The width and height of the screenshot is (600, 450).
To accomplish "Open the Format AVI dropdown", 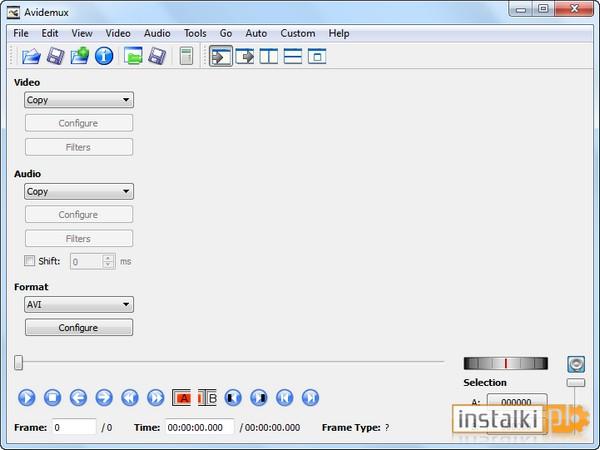I will tap(79, 305).
